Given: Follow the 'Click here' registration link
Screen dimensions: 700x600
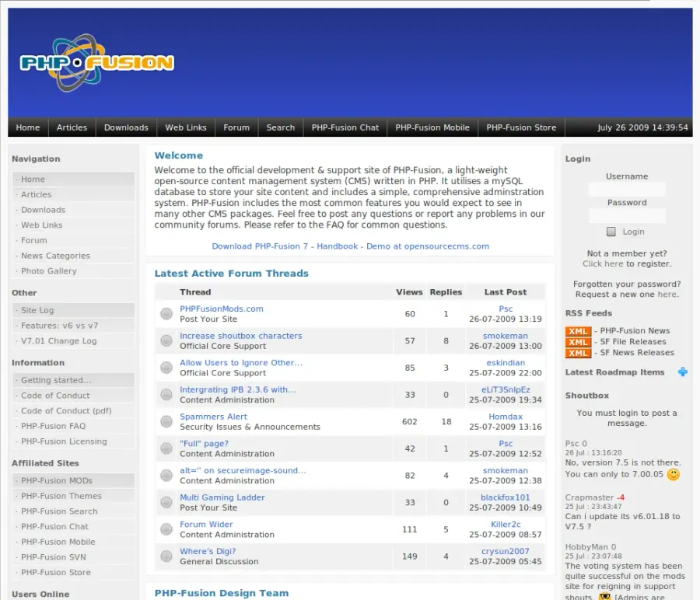Looking at the screenshot, I should click(x=603, y=263).
